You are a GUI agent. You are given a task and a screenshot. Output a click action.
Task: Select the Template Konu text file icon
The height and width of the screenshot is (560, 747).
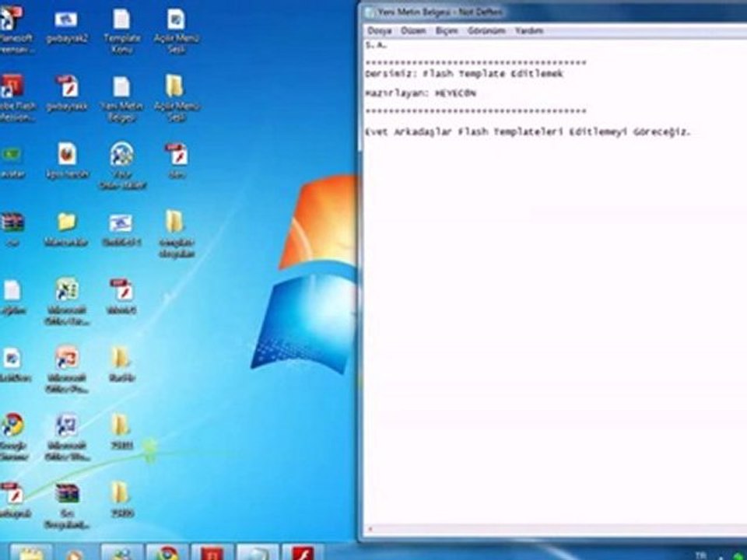click(121, 31)
